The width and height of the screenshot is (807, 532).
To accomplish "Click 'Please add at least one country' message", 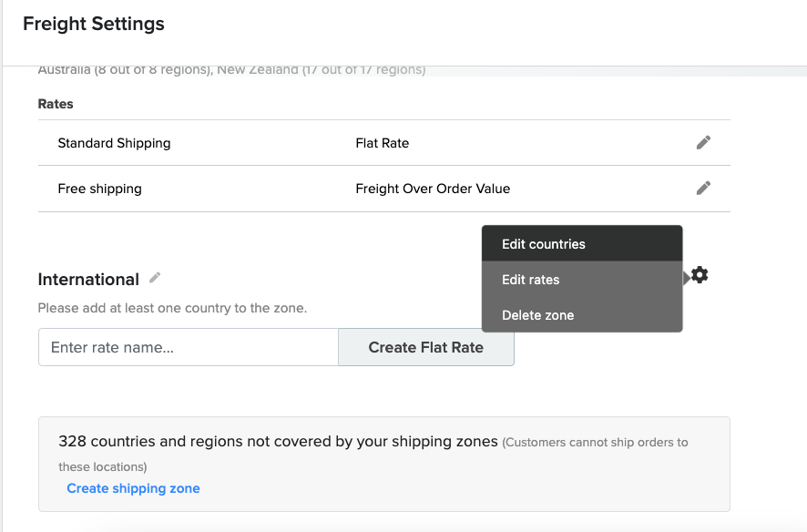I will 172,308.
